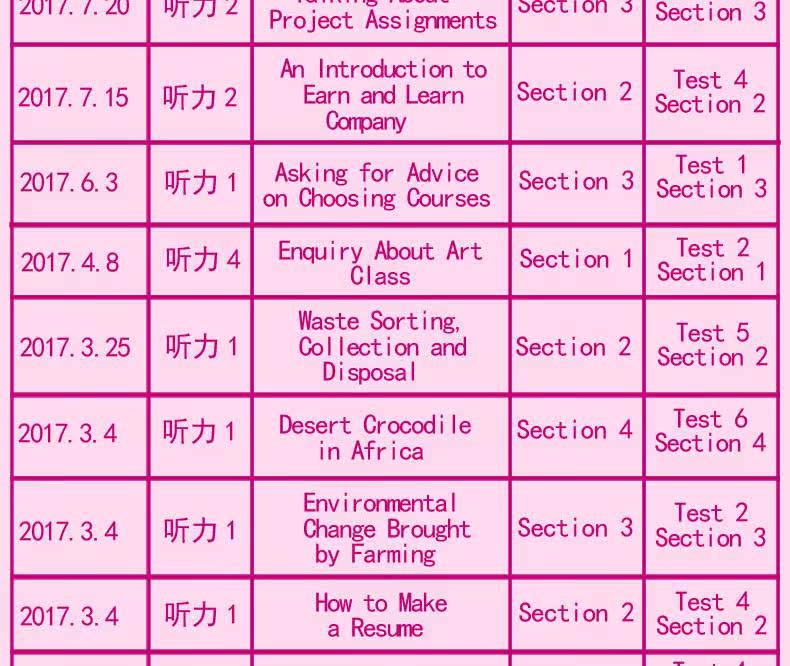Click 'Desert Crocodile in Africa' topic
This screenshot has height=666, width=790.
pyautogui.click(x=376, y=437)
